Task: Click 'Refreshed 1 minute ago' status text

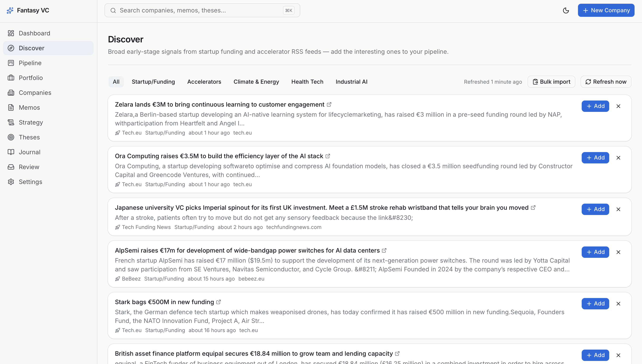Action: [x=493, y=82]
